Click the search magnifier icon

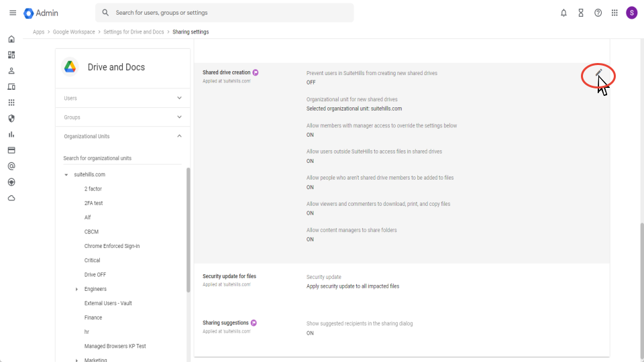pyautogui.click(x=105, y=13)
